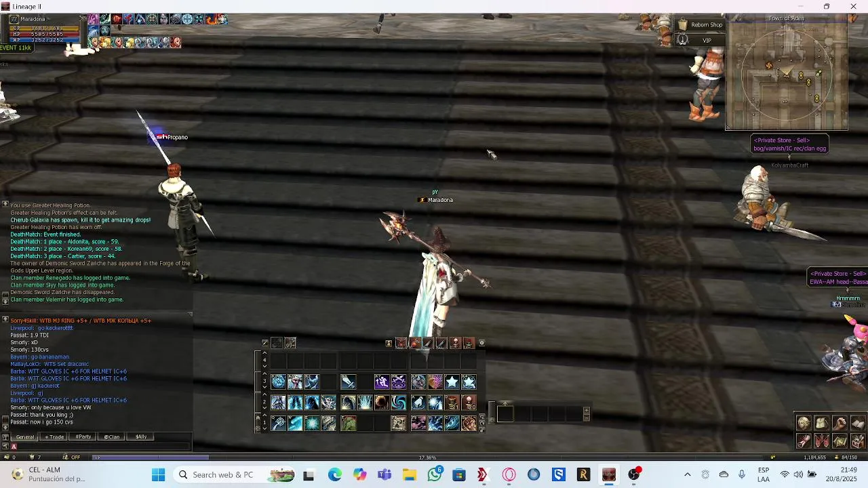Viewport: 868px width, 488px height.
Task: Select player Propano's name tag
Action: [177, 137]
